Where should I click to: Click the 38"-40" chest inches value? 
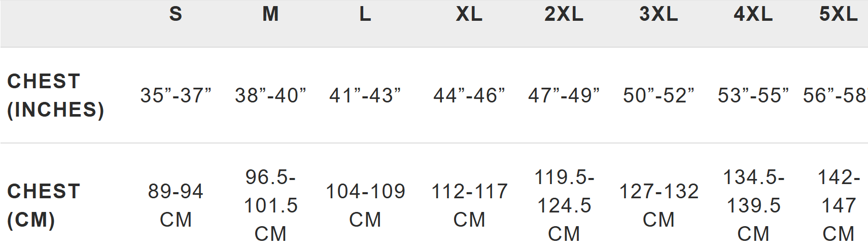[x=270, y=95]
